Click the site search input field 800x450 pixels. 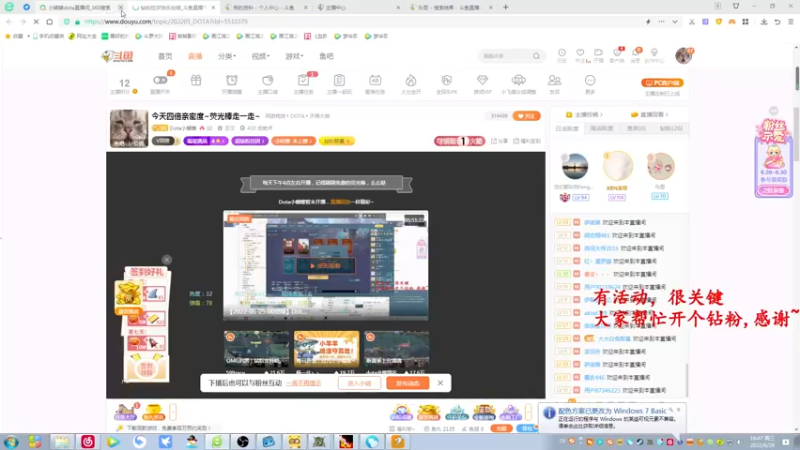click(x=505, y=56)
